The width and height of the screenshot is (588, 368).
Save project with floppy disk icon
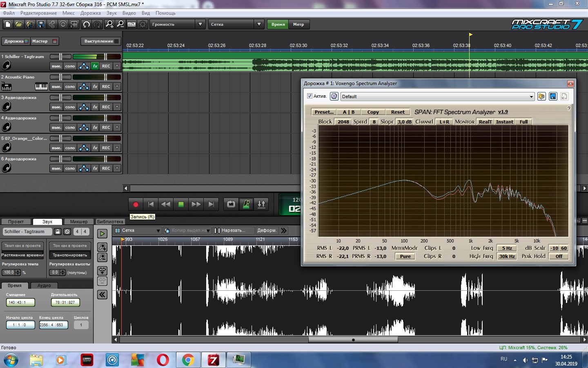(x=41, y=25)
